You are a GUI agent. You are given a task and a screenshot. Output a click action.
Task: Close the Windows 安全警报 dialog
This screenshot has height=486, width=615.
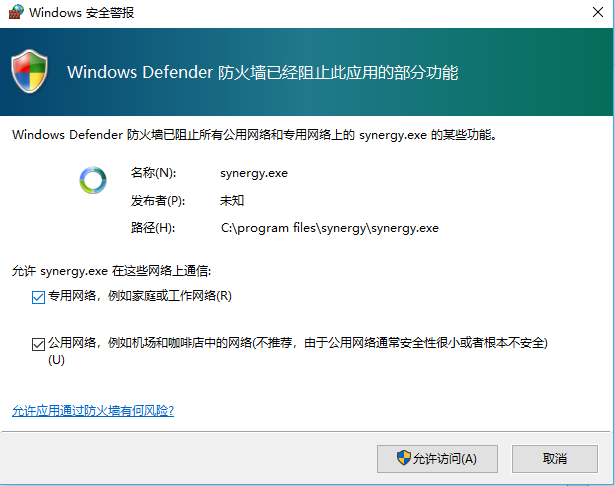(598, 13)
